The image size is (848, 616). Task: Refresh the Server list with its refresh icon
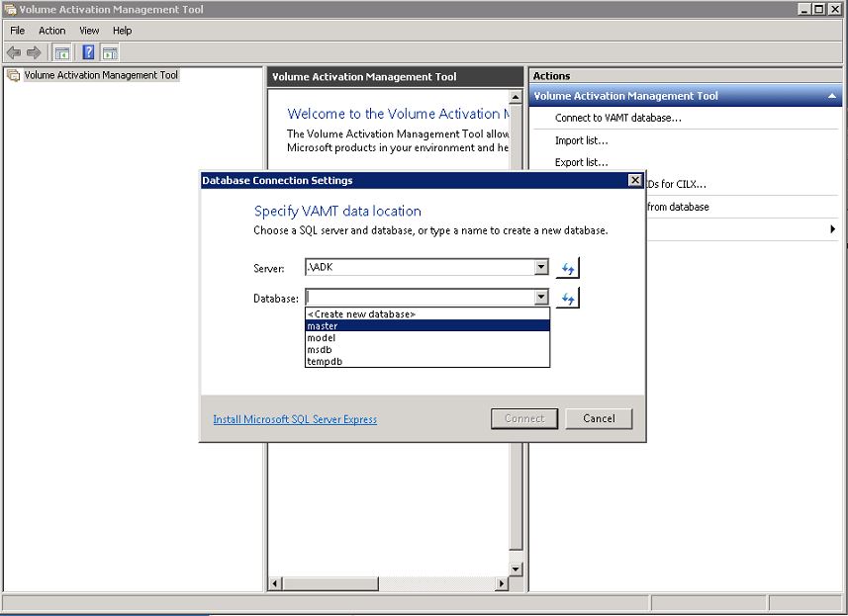coord(566,267)
